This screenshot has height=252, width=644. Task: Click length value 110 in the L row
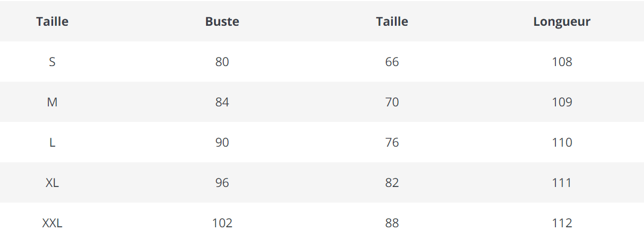point(562,142)
